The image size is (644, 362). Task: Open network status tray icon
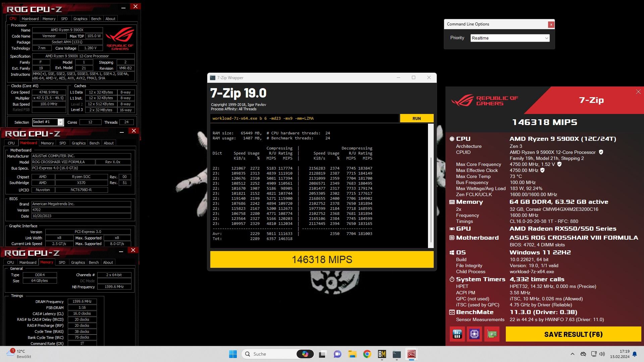coord(594,354)
